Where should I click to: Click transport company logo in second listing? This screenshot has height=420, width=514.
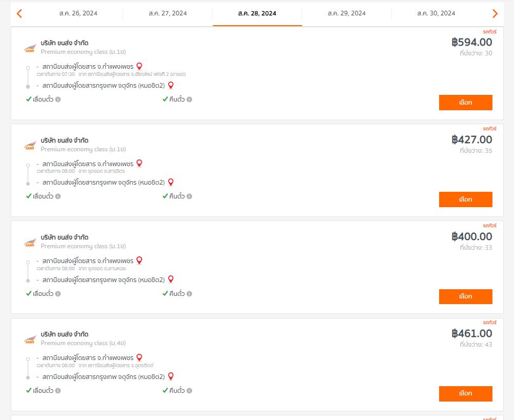point(30,146)
